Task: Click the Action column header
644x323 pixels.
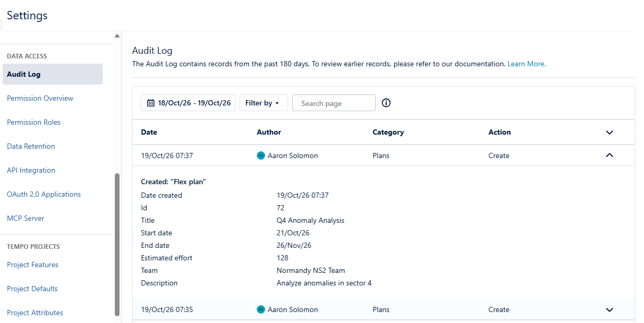Action: [499, 132]
